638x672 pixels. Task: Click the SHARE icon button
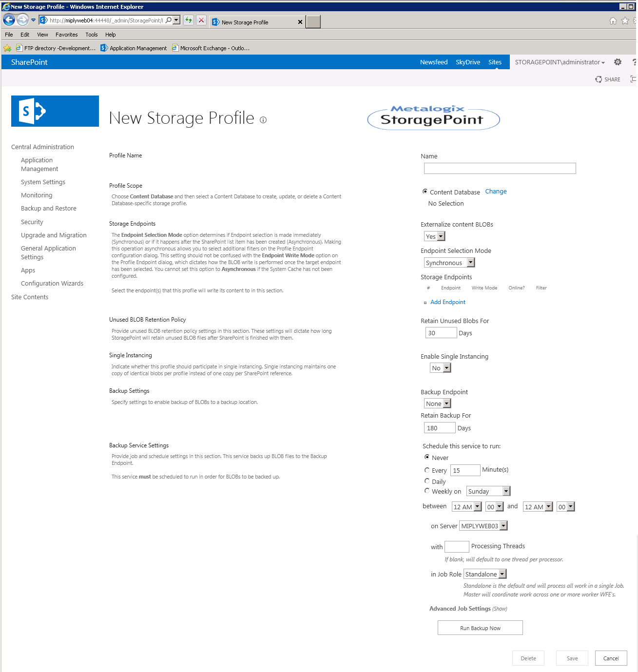point(608,79)
